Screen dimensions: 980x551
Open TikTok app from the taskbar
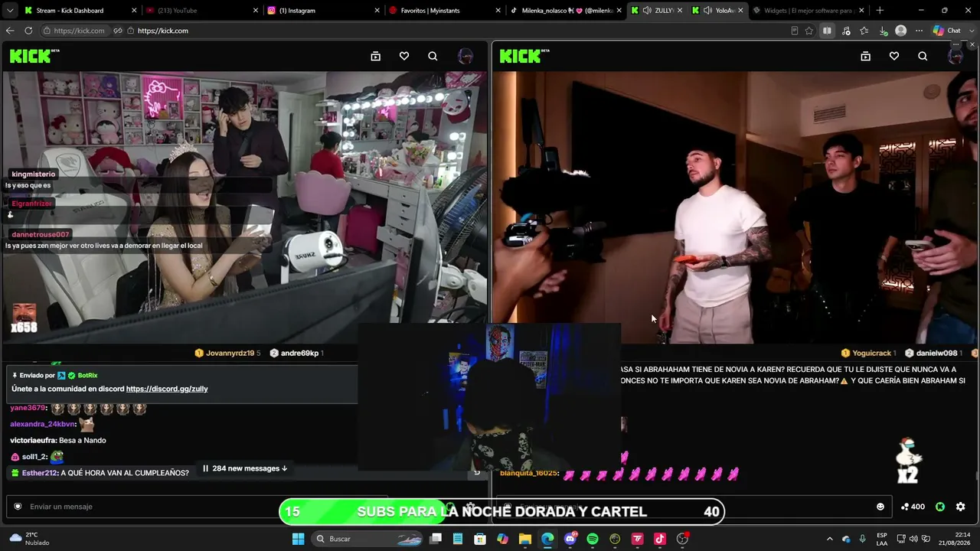click(x=660, y=539)
